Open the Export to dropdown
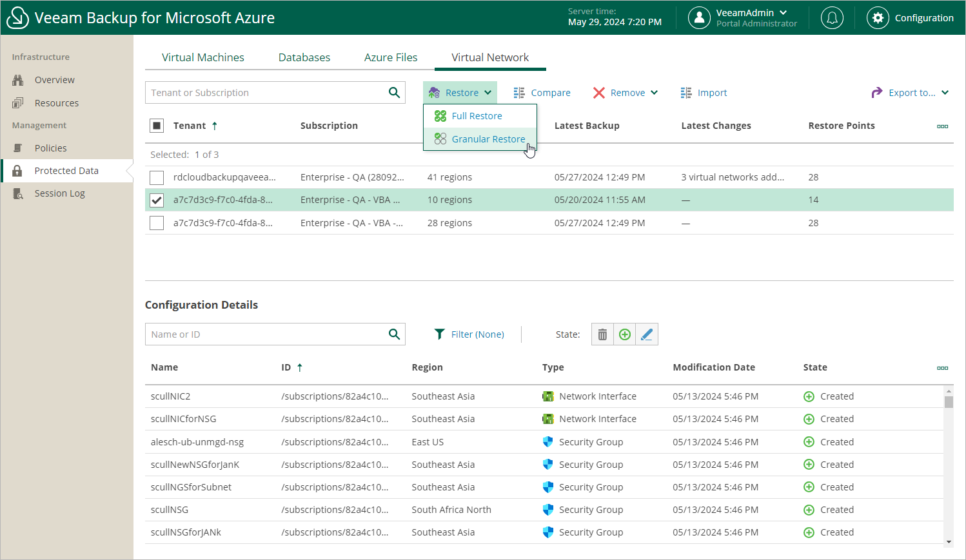 (x=910, y=93)
